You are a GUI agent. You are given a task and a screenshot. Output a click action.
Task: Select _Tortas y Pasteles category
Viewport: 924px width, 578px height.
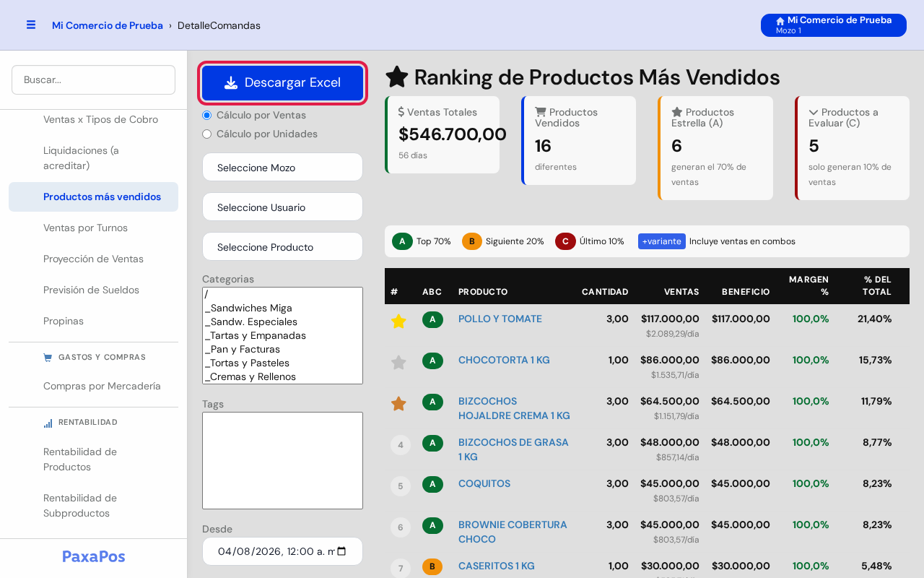pos(282,363)
